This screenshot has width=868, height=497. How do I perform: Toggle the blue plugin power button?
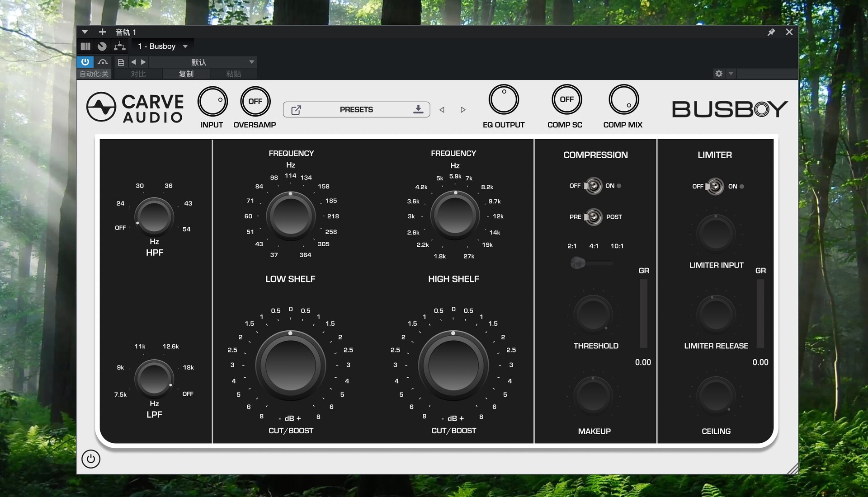click(x=85, y=62)
